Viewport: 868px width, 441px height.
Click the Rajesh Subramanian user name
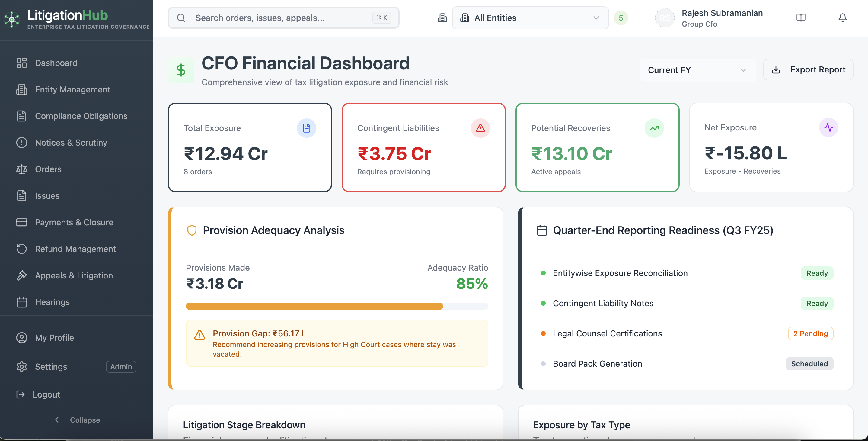pos(722,13)
